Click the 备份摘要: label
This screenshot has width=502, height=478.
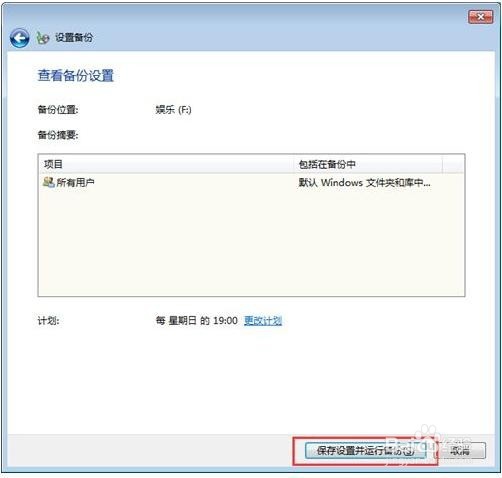click(x=58, y=135)
